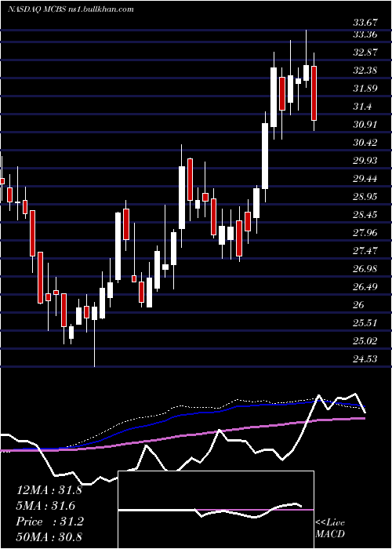The height and width of the screenshot is (549, 392).
Task: Click the 29.44 price axis label
Action: [365, 179]
